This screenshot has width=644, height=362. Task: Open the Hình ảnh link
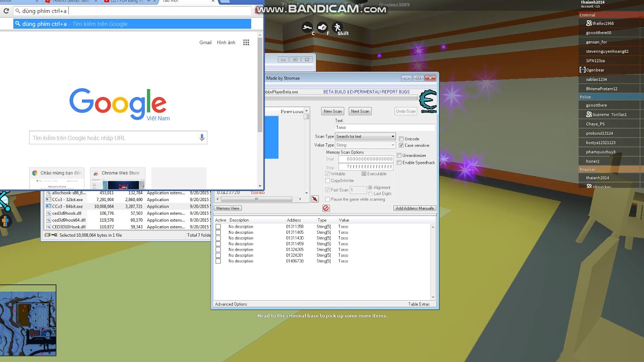(x=226, y=43)
